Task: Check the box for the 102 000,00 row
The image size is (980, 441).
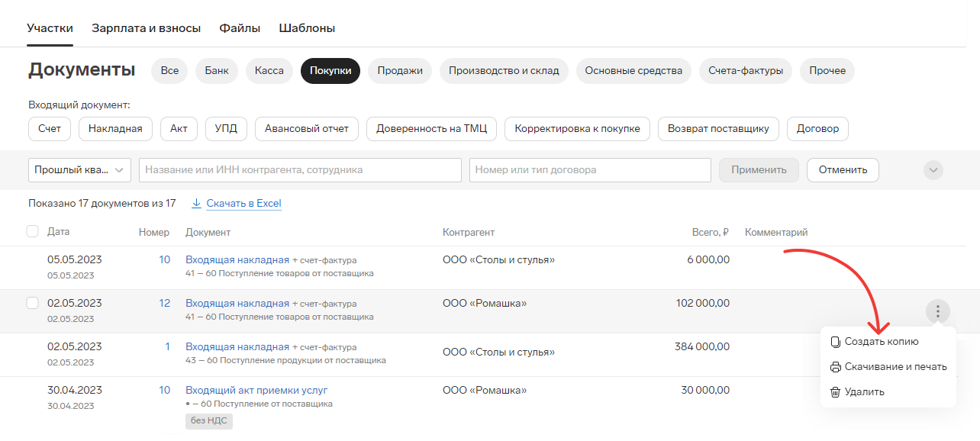Action: tap(32, 303)
